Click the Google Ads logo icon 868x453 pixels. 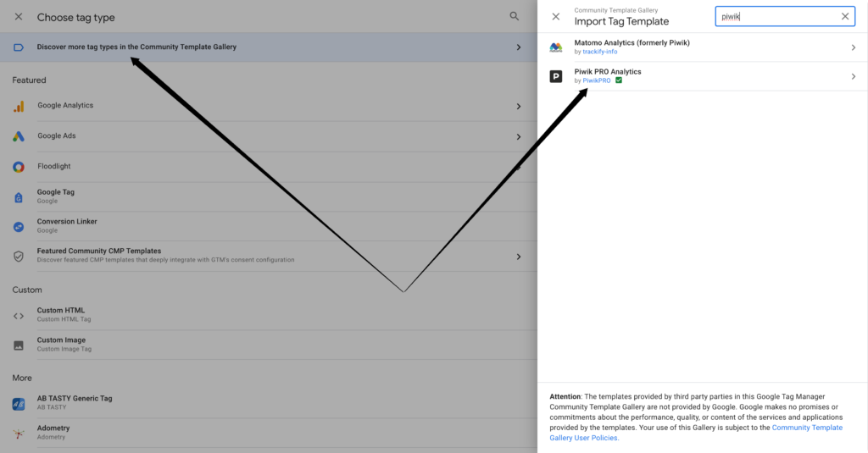tap(19, 136)
